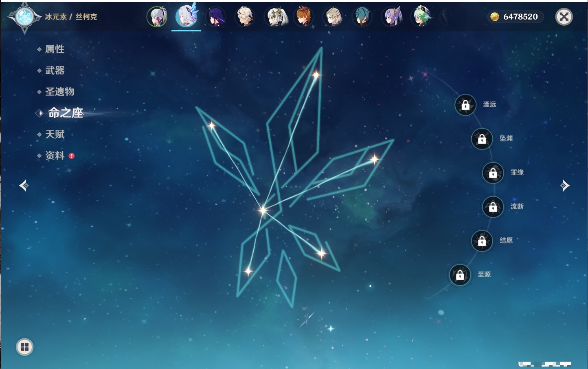Open the locked 坠渊 constellation node
The width and height of the screenshot is (588, 369).
coord(482,139)
